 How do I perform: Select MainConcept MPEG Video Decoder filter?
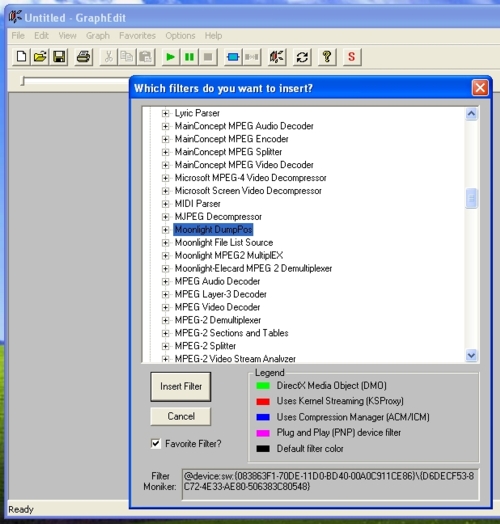click(x=244, y=165)
